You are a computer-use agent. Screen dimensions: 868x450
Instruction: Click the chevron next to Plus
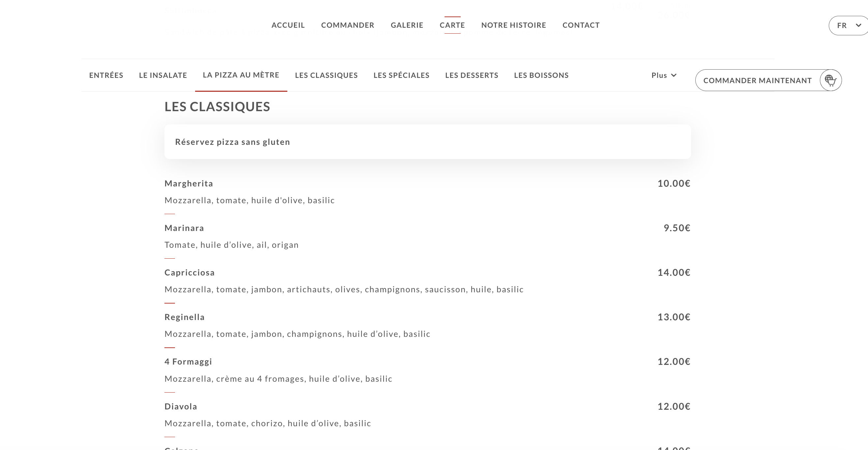tap(674, 75)
